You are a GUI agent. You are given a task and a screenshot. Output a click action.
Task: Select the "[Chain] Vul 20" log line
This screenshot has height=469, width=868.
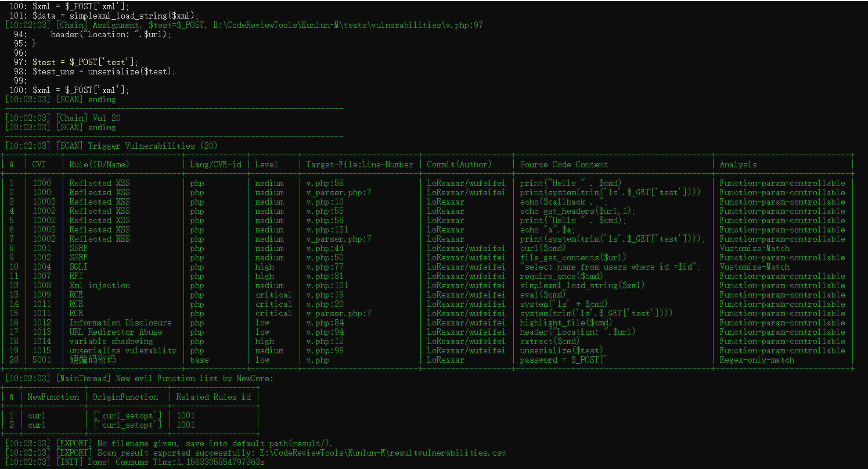(63, 118)
